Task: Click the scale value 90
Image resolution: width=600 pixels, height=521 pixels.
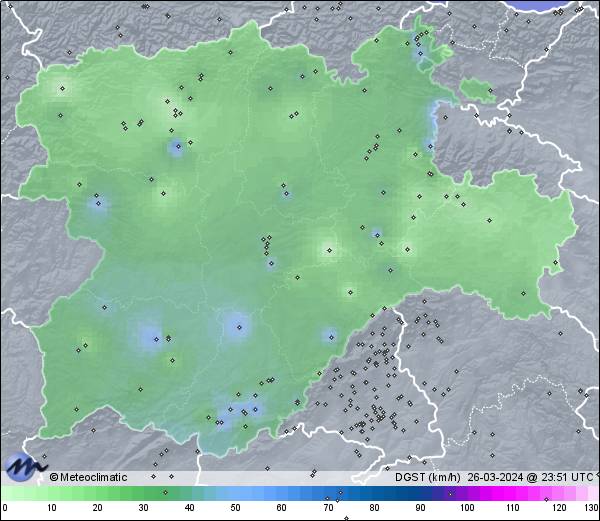Action: click(420, 508)
